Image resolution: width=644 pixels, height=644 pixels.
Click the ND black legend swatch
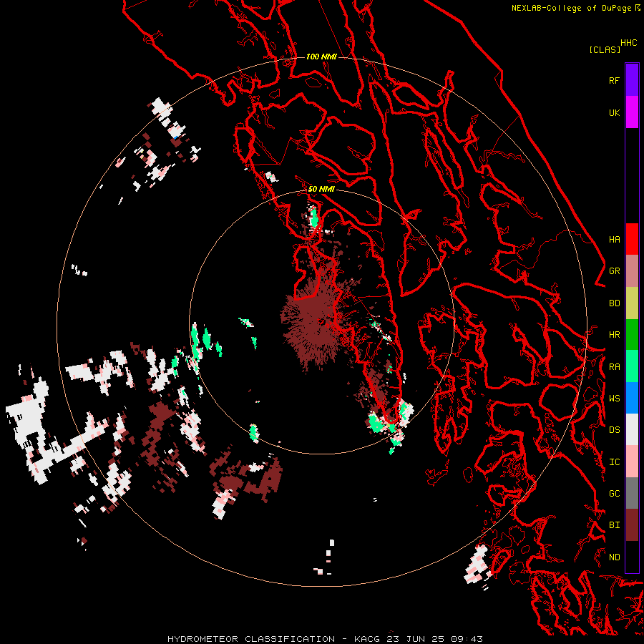[x=632, y=557]
